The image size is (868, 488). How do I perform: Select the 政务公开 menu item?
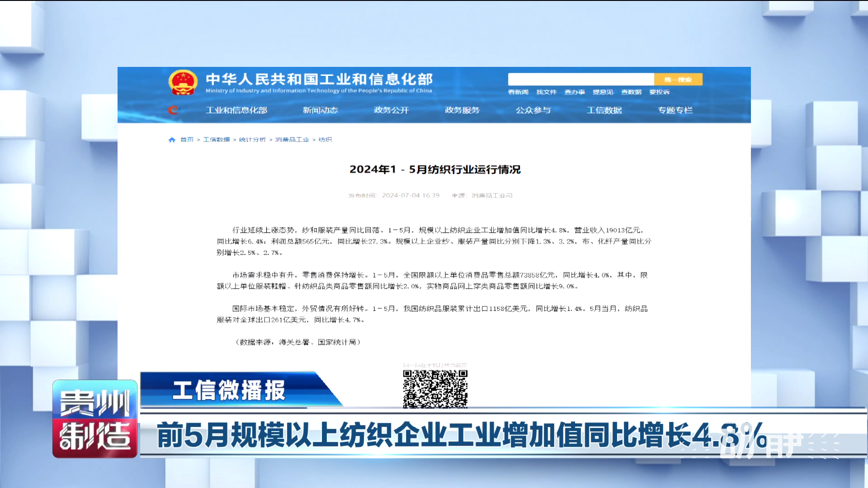(x=391, y=110)
